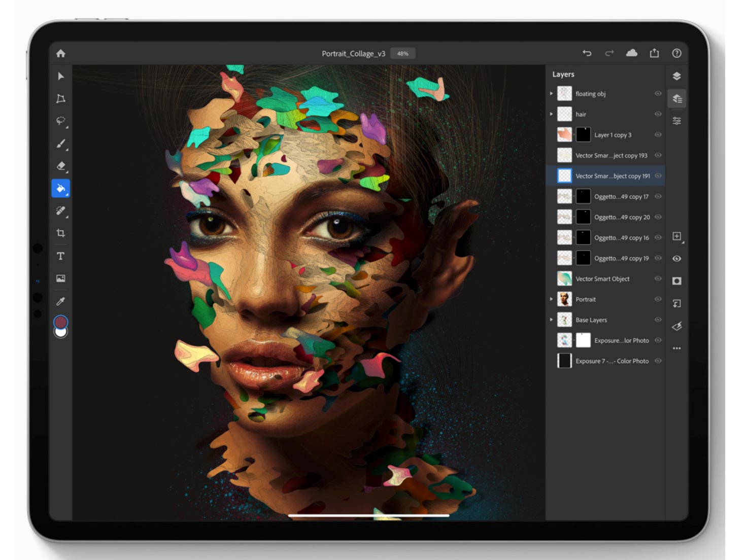Expand the Base Layers group

pos(552,320)
